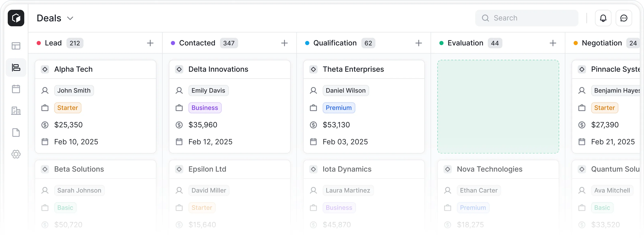Select the Premium plan tag on Theta Enterprises
This screenshot has width=644, height=240.
click(339, 108)
